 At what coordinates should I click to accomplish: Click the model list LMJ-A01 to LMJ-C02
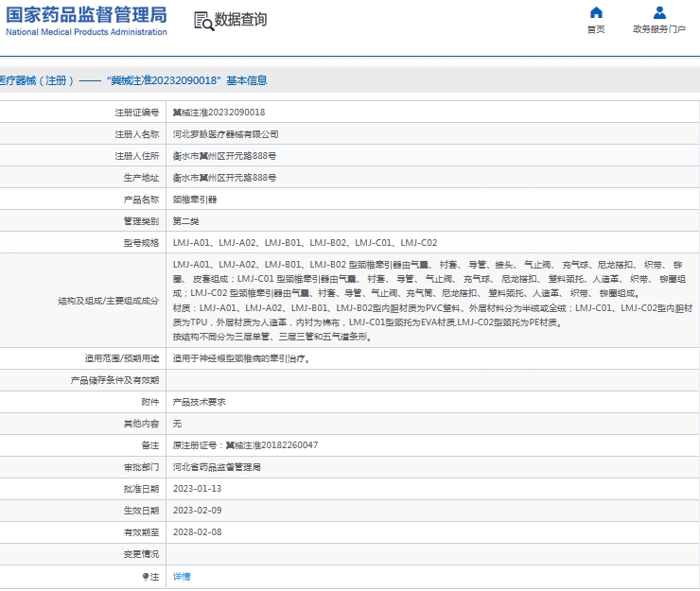[305, 243]
